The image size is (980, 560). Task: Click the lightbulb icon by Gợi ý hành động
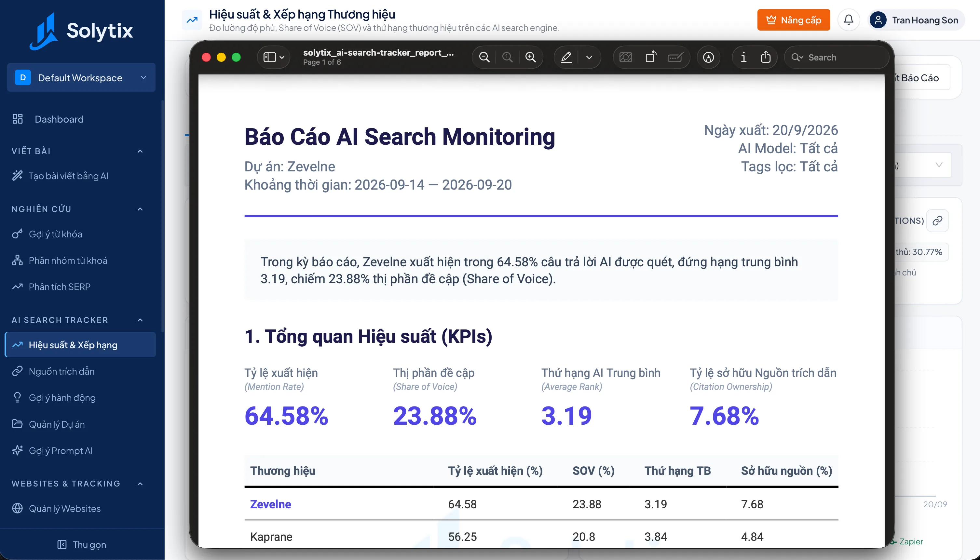click(17, 397)
